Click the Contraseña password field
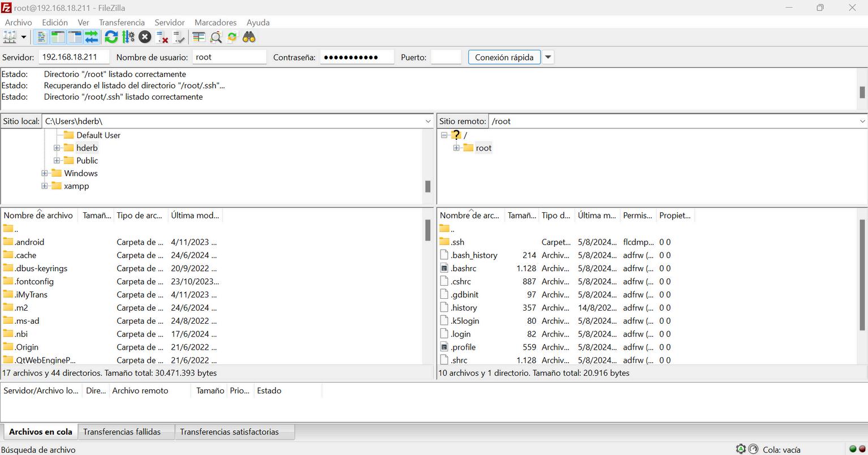868x455 pixels. [x=357, y=57]
